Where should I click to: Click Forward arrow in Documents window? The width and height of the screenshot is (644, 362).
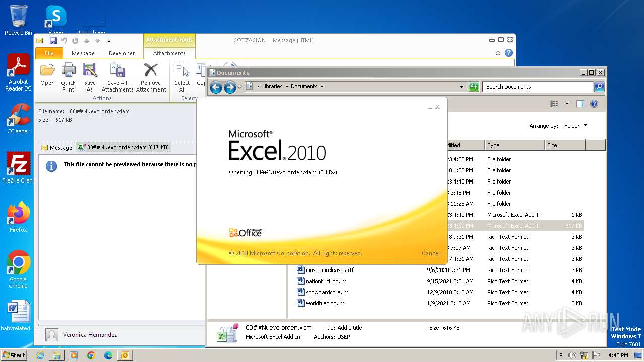tap(230, 87)
